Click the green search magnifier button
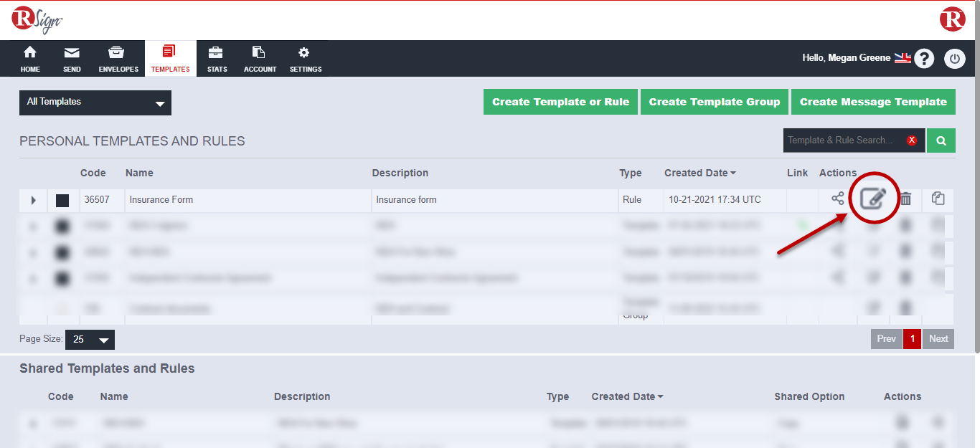Image resolution: width=980 pixels, height=448 pixels. pyautogui.click(x=941, y=140)
